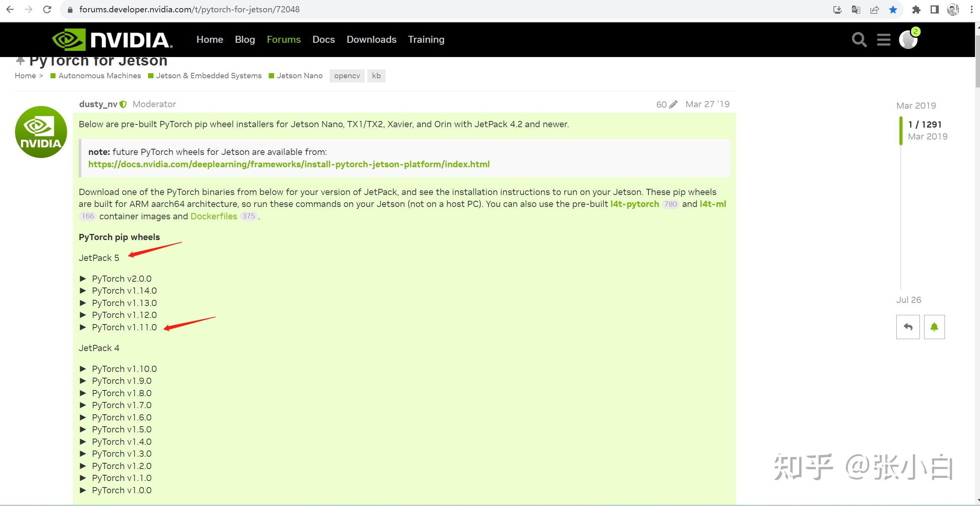Expand the PyTorch v2.0.0 section
The width and height of the screenshot is (980, 506).
[x=83, y=279]
